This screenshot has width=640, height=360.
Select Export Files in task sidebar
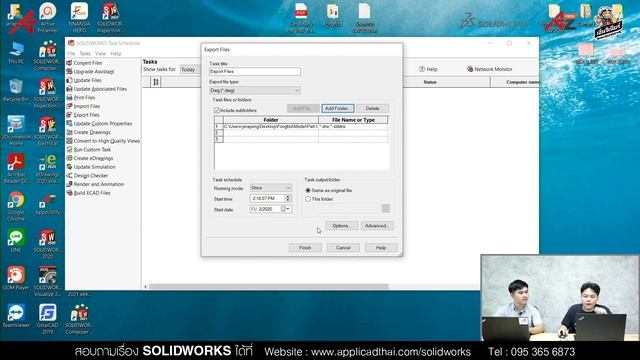coord(86,115)
